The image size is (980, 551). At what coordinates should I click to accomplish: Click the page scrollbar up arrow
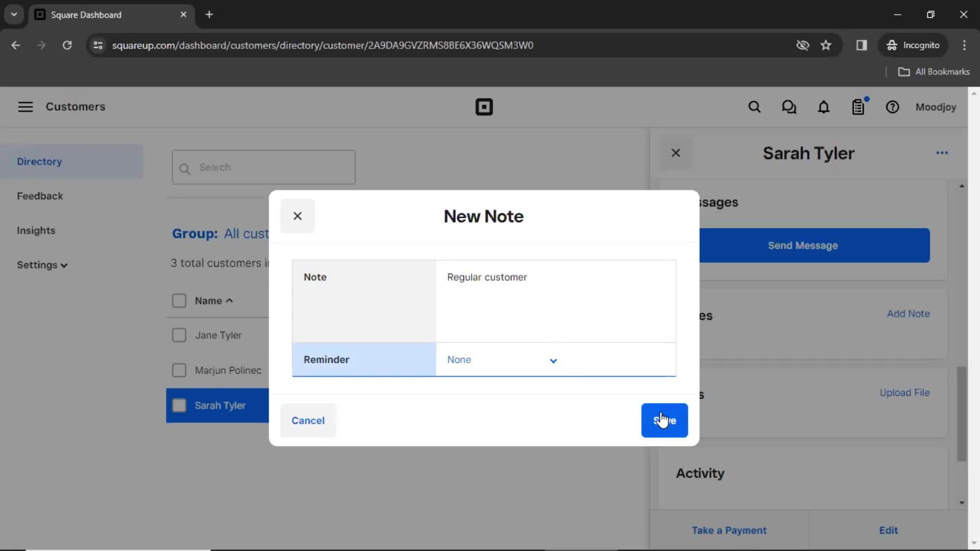974,93
